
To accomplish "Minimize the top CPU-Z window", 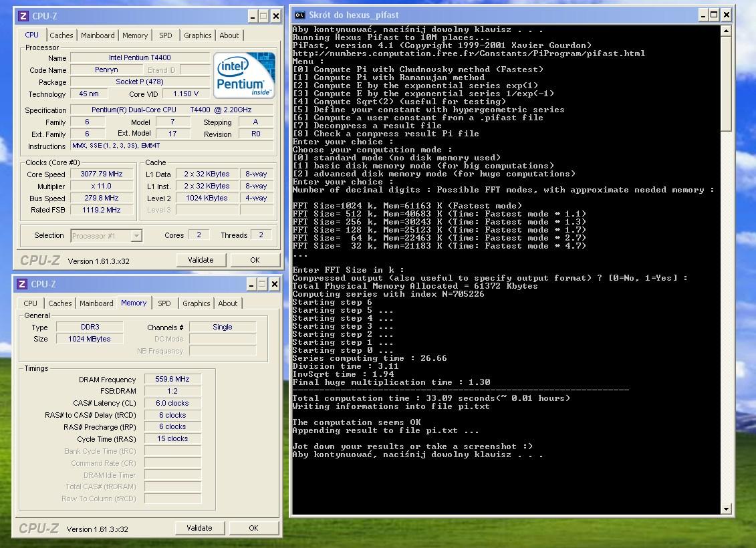I will (253, 17).
